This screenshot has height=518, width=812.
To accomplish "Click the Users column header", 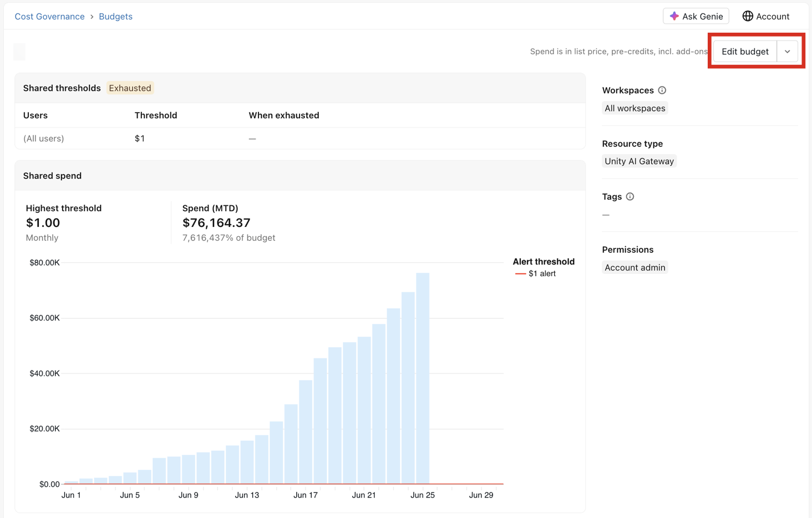I will click(x=35, y=115).
